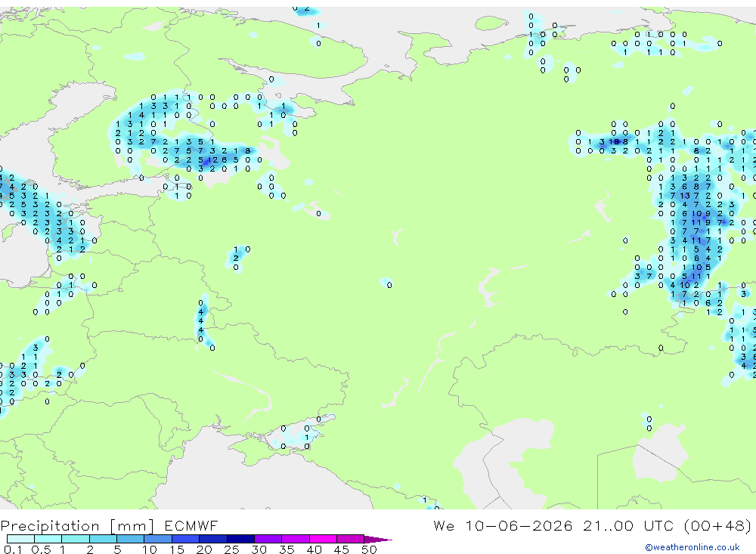The image size is (756, 554).
Task: Click the 2–5 mm legend color swatch
Action: [103, 539]
